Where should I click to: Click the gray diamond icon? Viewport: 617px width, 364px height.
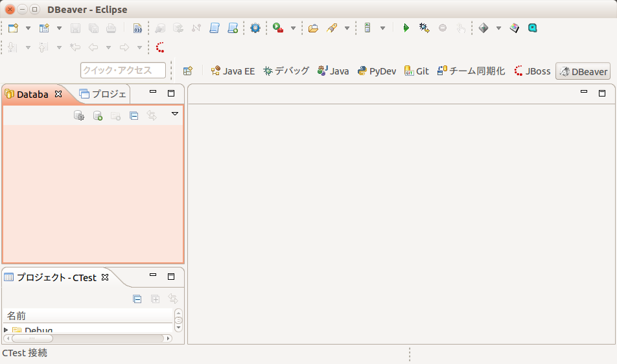pyautogui.click(x=483, y=28)
